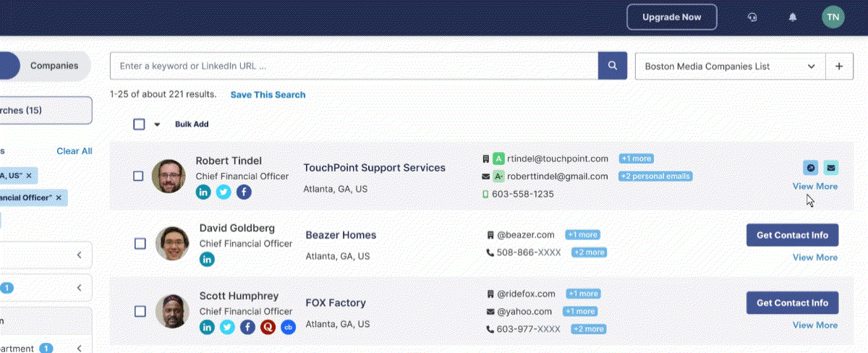Viewport: 868px width, 353px height.
Task: Open the TouchPoint Support Services company
Action: pyautogui.click(x=375, y=168)
